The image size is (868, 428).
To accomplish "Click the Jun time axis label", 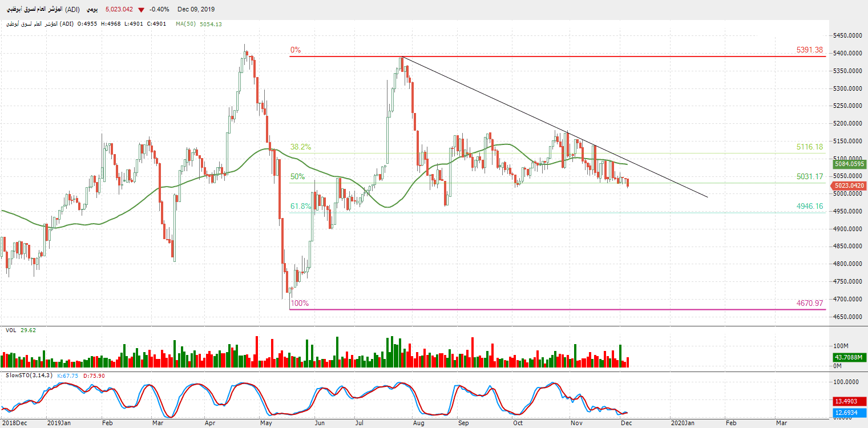I will point(320,423).
